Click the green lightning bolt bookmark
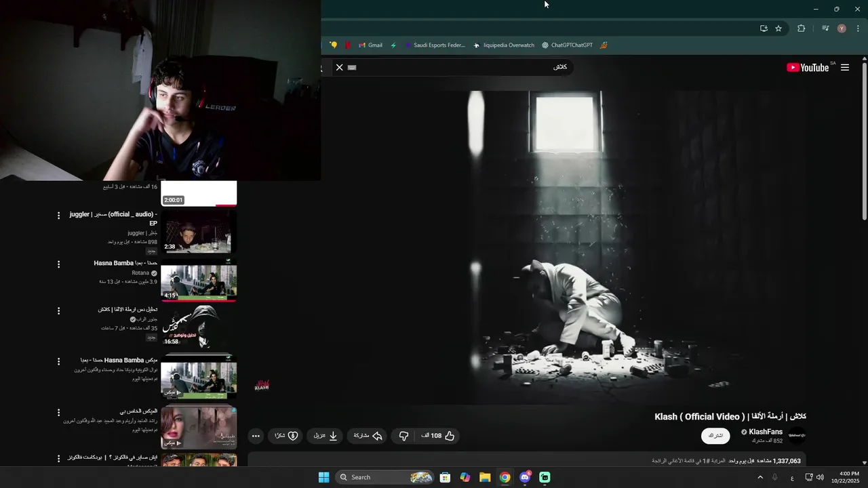Image resolution: width=868 pixels, height=488 pixels. tap(393, 45)
